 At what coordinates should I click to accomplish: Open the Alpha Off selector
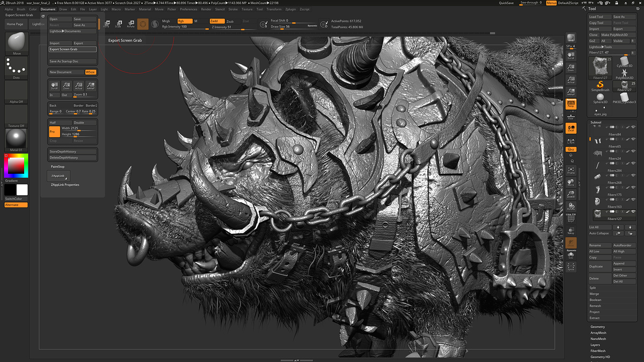click(x=16, y=92)
